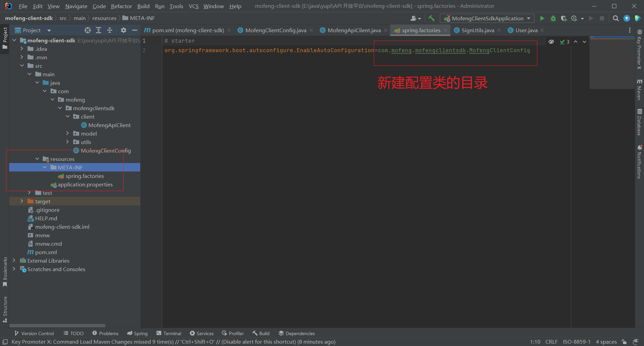Screen dimensions: 644x346
Task: Expand the target folder
Action: pos(22,201)
